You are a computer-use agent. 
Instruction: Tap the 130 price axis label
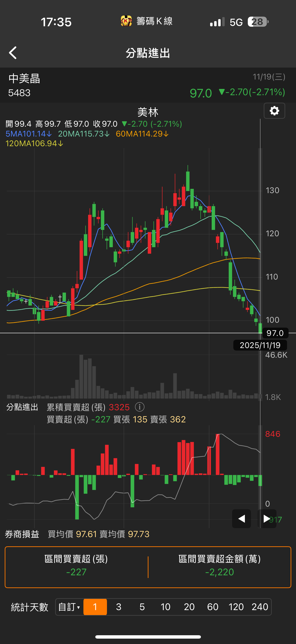point(272,190)
